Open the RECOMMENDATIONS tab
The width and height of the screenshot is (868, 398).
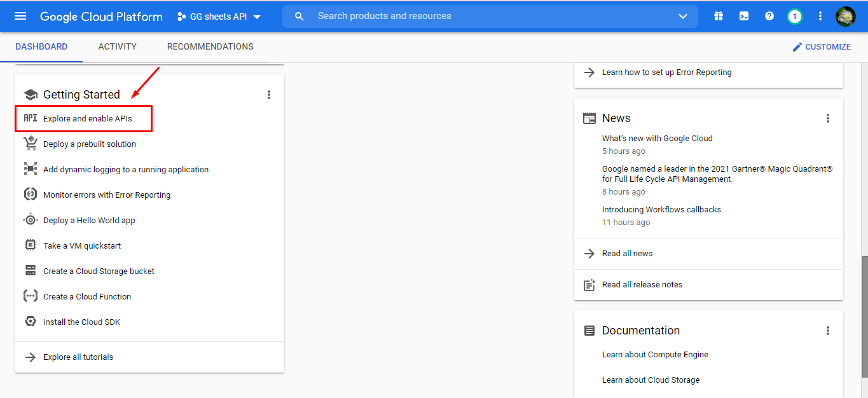210,46
